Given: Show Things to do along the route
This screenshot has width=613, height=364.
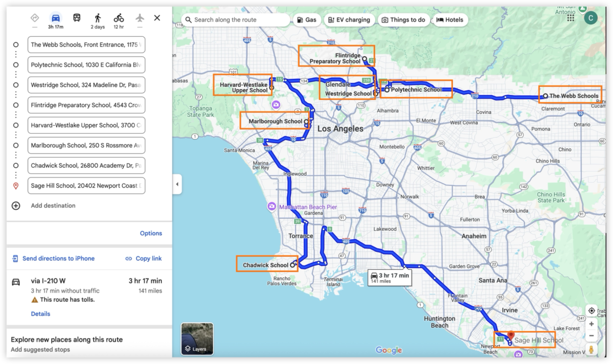Looking at the screenshot, I should (404, 19).
